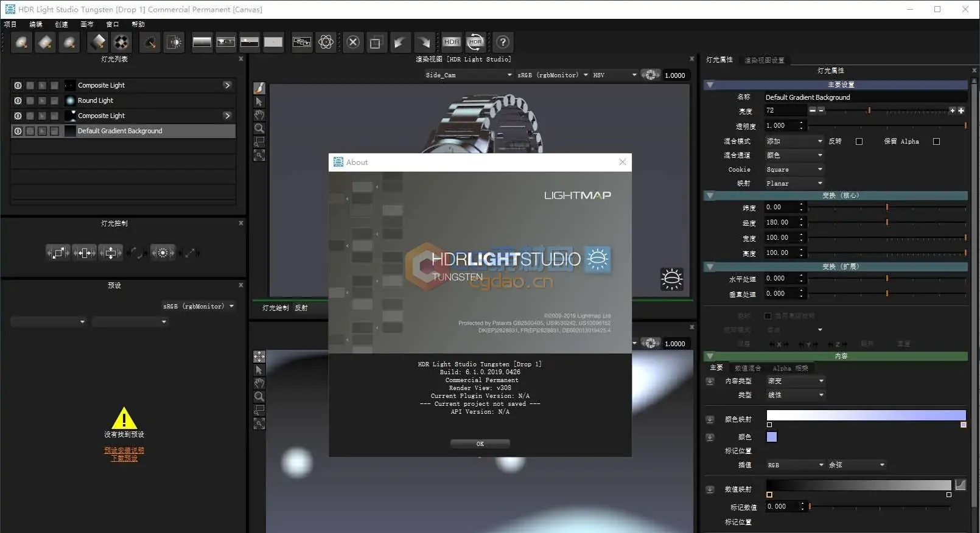Click the circled X delete toolbar icon
Screen dimensions: 980x533
point(353,42)
